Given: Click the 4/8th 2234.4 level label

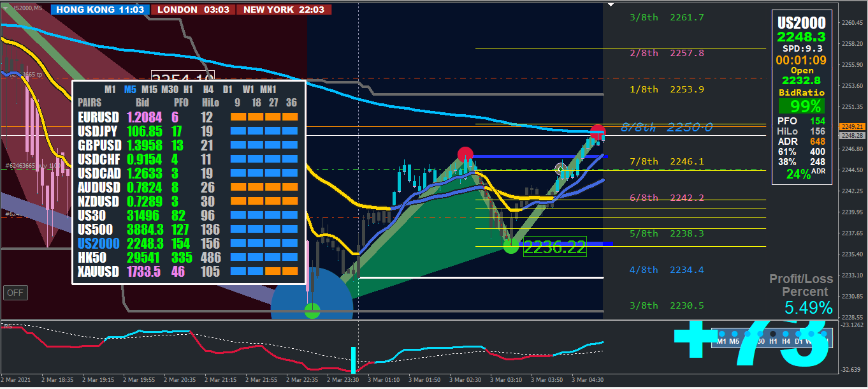Looking at the screenshot, I should (x=667, y=270).
